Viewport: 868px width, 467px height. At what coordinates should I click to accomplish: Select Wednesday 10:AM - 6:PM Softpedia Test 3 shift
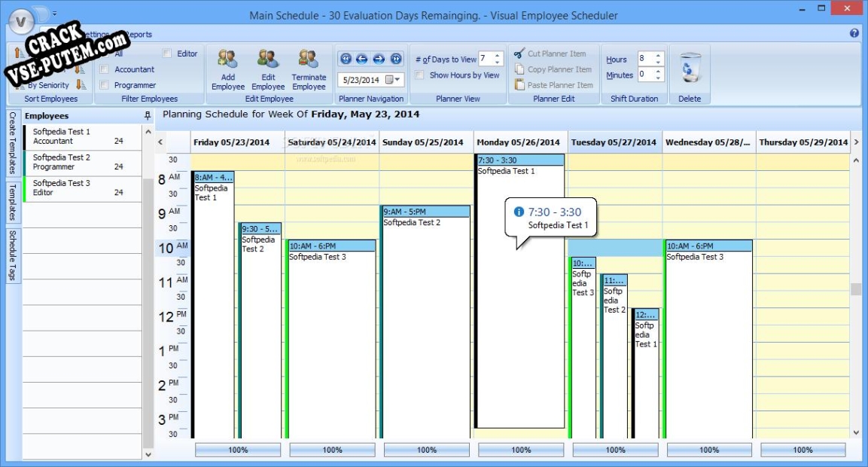708,339
